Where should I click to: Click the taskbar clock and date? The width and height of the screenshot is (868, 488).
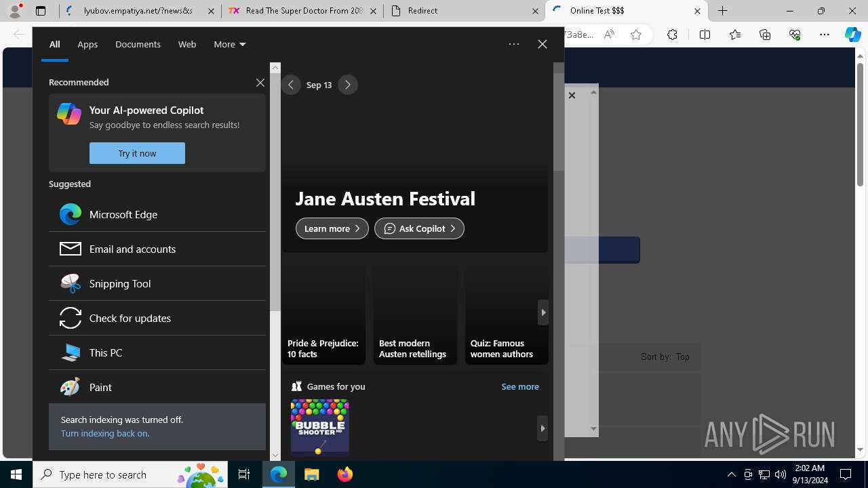(x=810, y=474)
